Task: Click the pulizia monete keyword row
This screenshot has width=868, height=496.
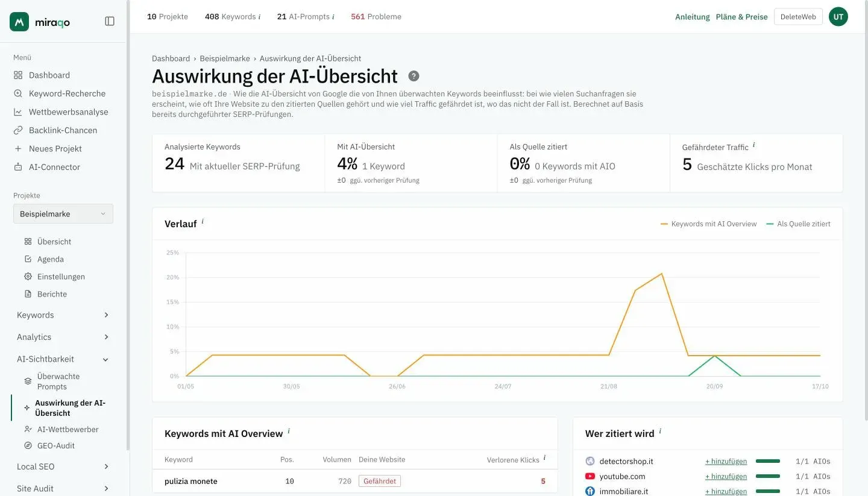Action: coord(355,481)
